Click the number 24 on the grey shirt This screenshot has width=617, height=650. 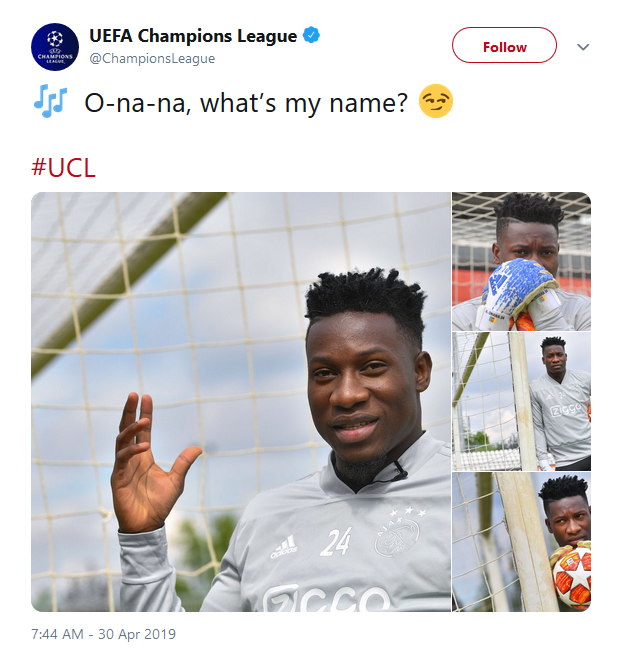[336, 542]
